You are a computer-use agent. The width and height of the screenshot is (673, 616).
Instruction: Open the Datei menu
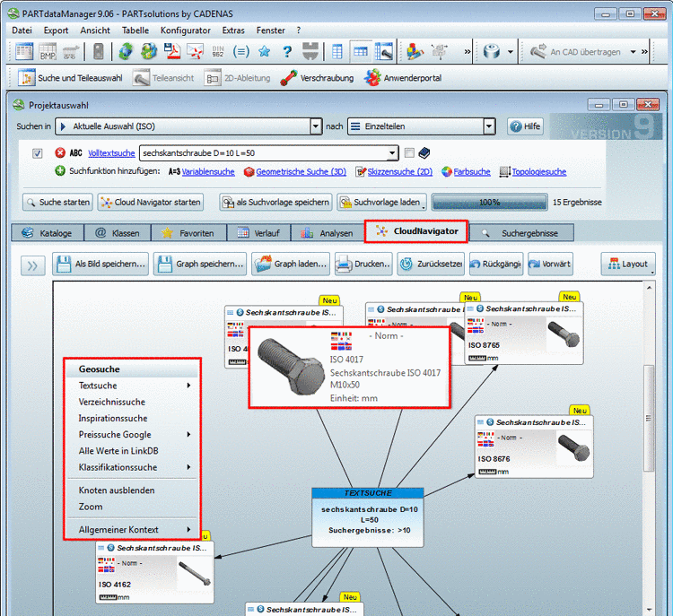(x=22, y=30)
